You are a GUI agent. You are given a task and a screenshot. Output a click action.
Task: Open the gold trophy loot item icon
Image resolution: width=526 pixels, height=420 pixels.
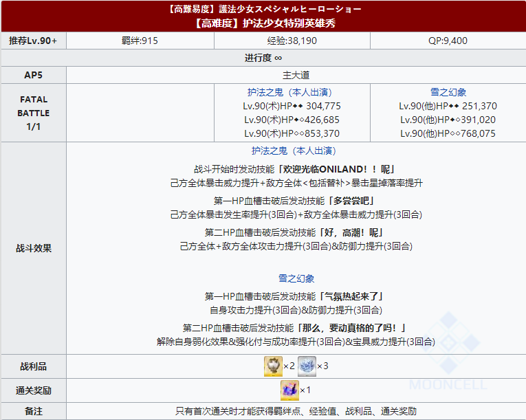pos(273,366)
